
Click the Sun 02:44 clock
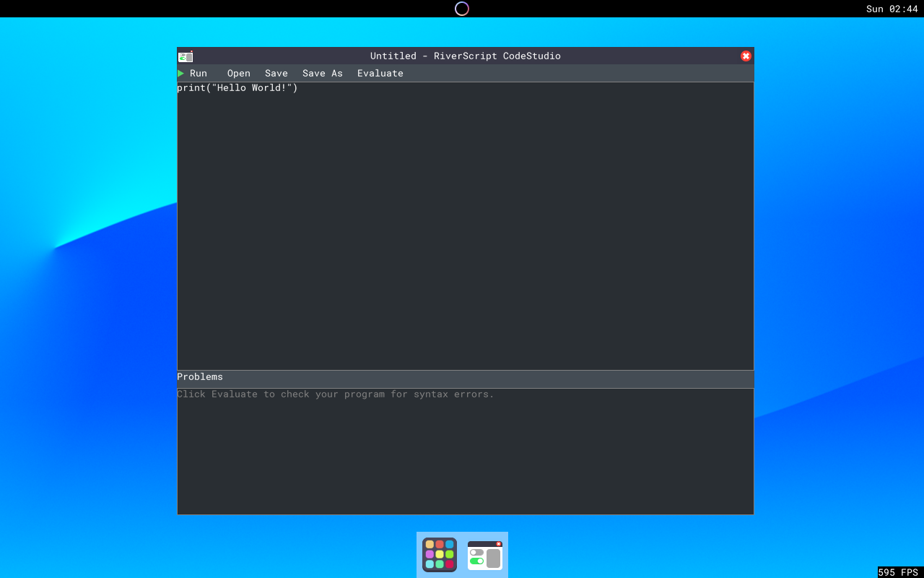coord(892,9)
